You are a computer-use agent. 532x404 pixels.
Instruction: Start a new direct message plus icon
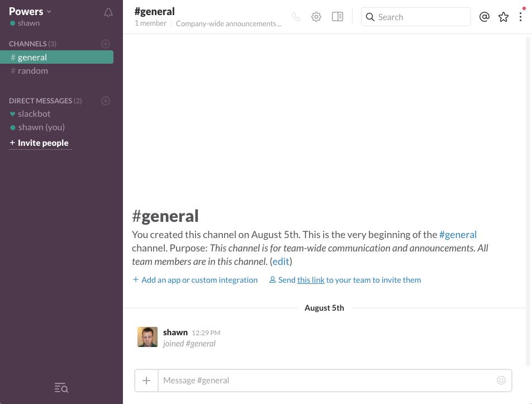106,101
